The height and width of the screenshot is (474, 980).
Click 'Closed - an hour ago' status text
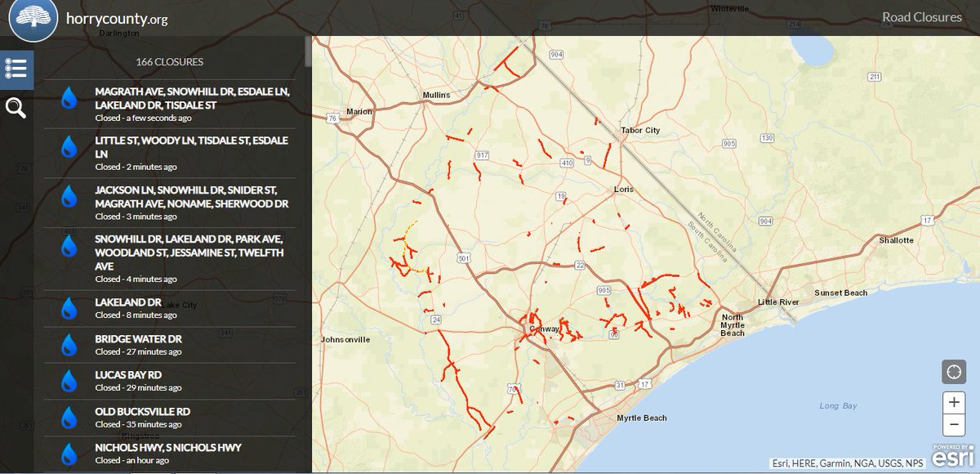[132, 460]
